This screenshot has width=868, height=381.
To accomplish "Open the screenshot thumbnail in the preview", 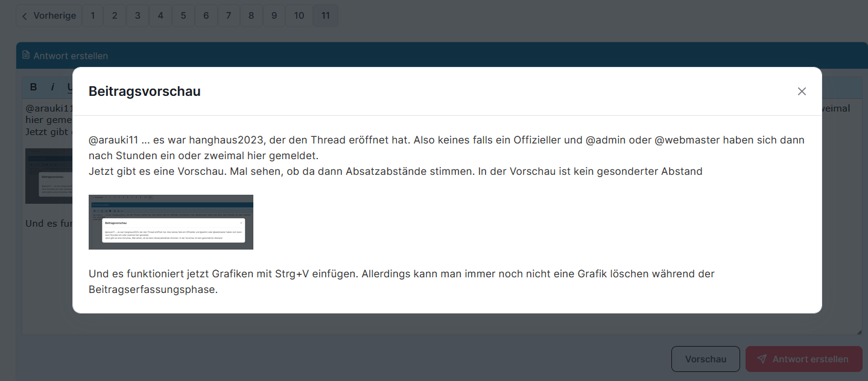I will tap(171, 222).
